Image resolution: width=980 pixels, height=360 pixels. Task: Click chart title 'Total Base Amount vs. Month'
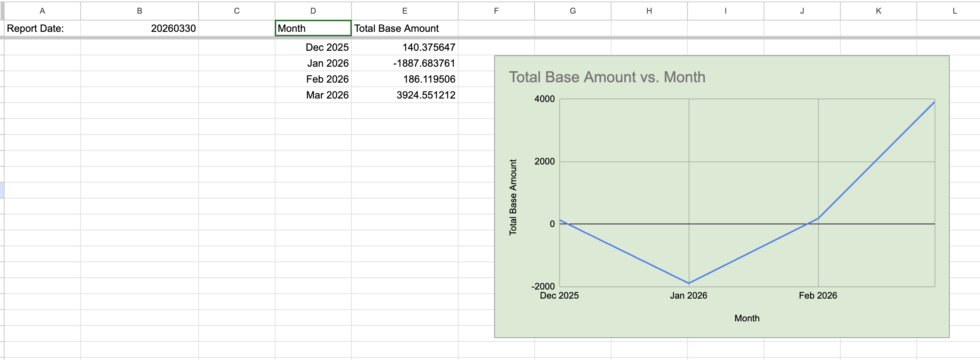coord(607,77)
